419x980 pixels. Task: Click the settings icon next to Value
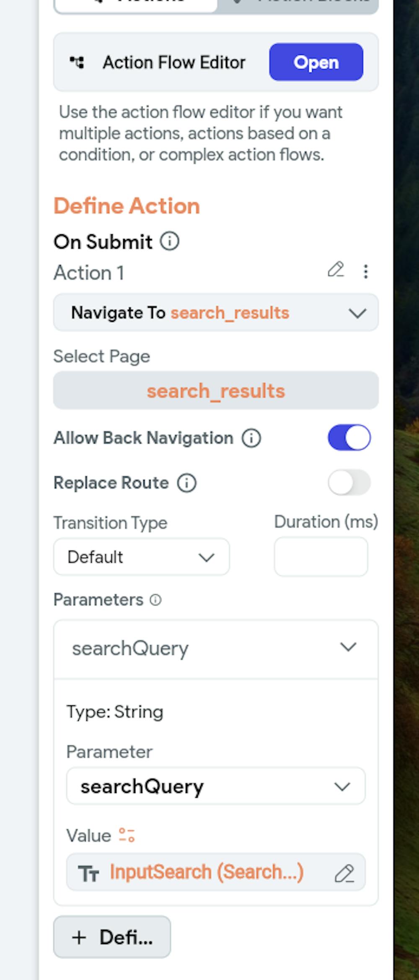[x=127, y=835]
